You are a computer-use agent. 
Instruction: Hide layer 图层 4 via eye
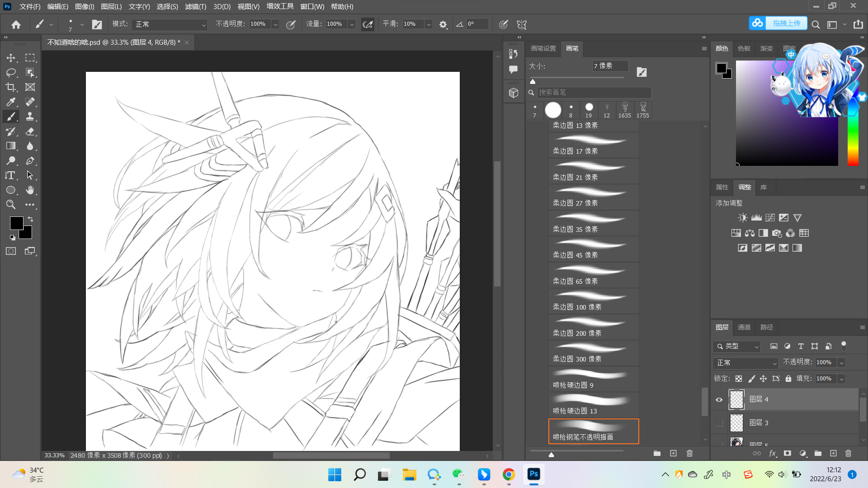point(719,399)
